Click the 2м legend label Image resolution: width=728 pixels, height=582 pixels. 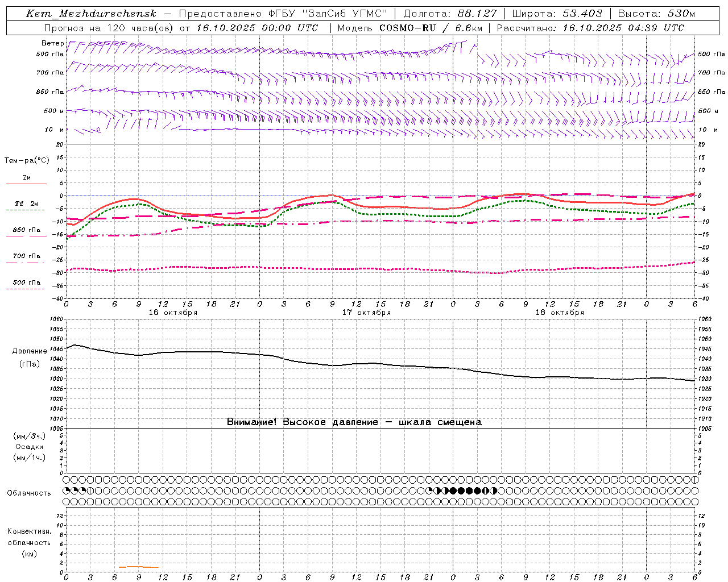[27, 177]
